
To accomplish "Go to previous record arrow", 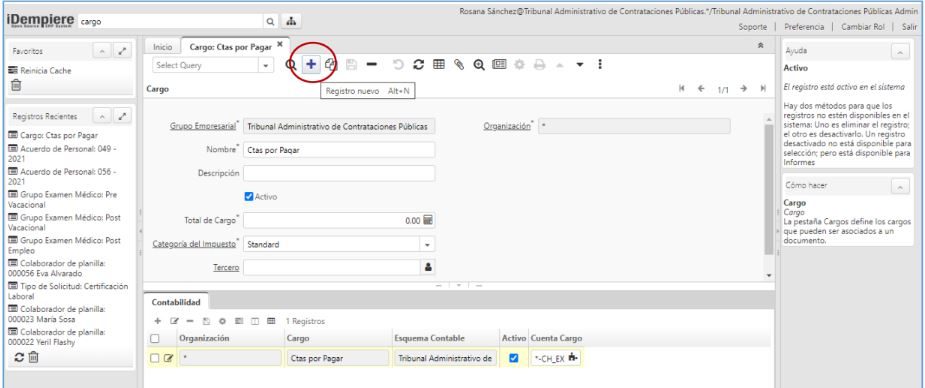I will (x=701, y=89).
